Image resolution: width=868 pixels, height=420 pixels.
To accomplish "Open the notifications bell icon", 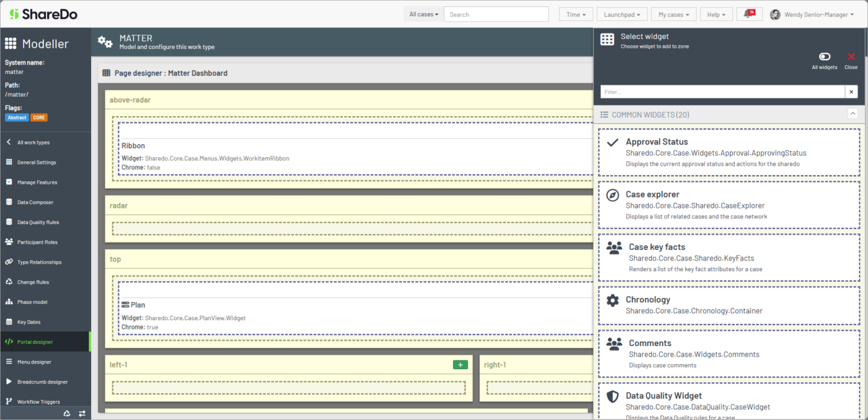I will 750,14.
